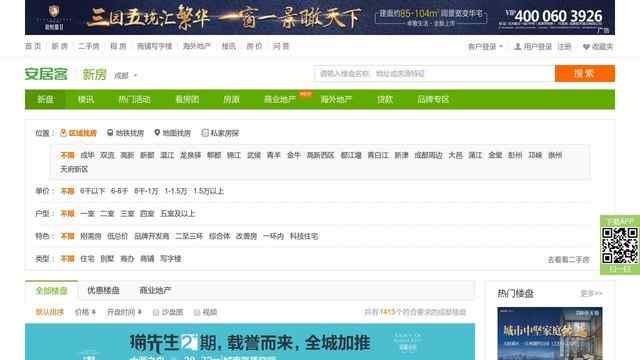Filter feature by 综合体
This screenshot has width=640, height=360.
tap(220, 236)
